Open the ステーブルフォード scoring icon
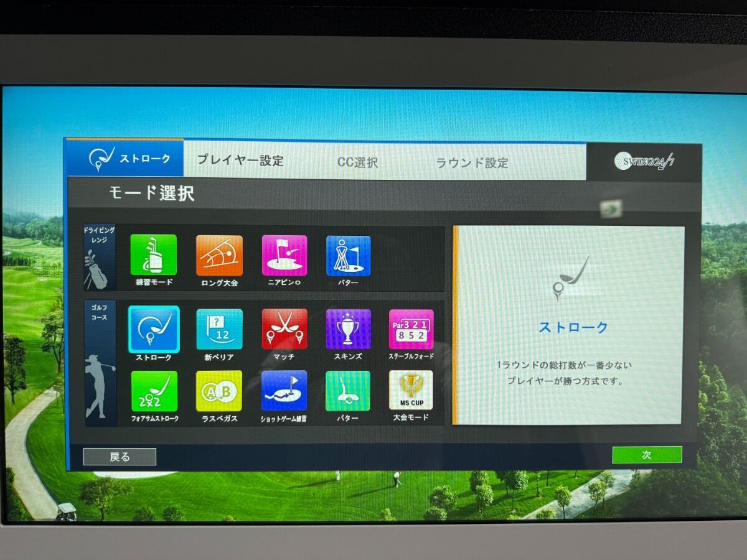 tap(411, 329)
